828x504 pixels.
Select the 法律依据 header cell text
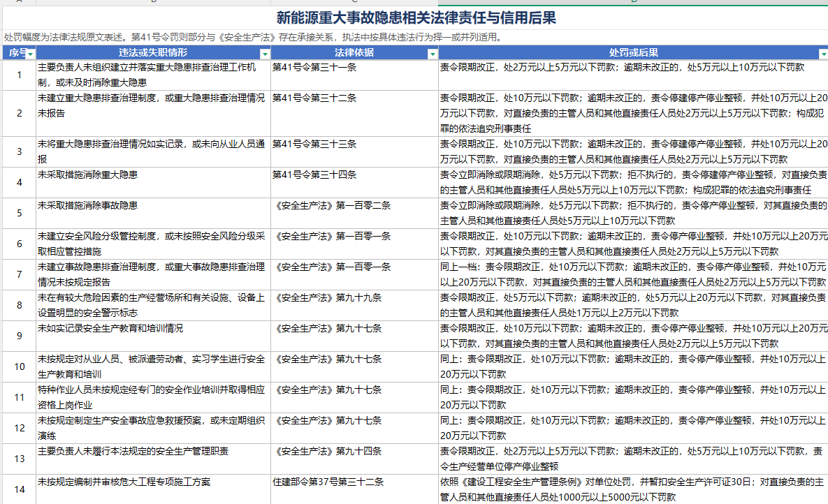(x=354, y=52)
